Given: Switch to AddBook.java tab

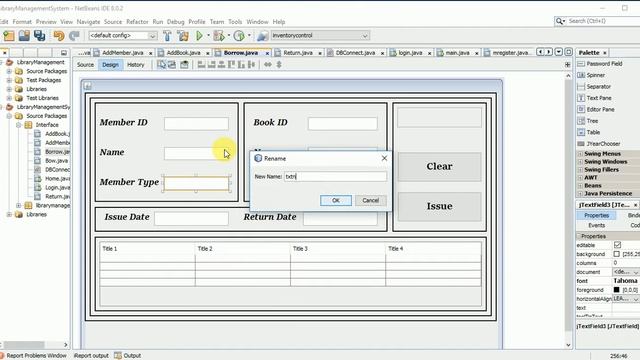Looking at the screenshot, I should [183, 53].
